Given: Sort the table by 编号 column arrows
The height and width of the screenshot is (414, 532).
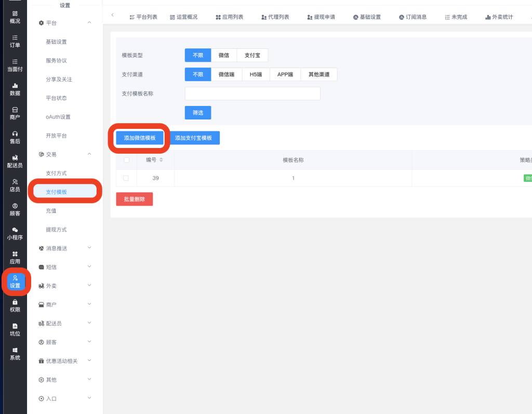Looking at the screenshot, I should click(x=161, y=160).
